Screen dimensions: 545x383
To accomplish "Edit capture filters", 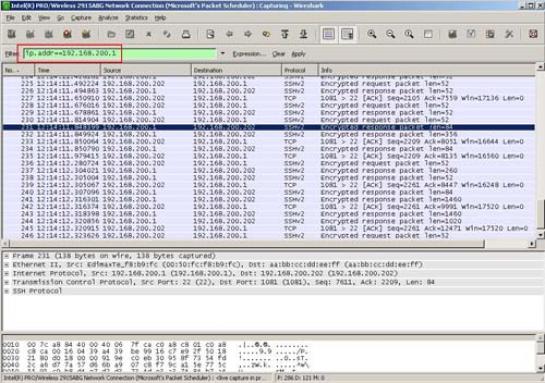I will (452, 34).
